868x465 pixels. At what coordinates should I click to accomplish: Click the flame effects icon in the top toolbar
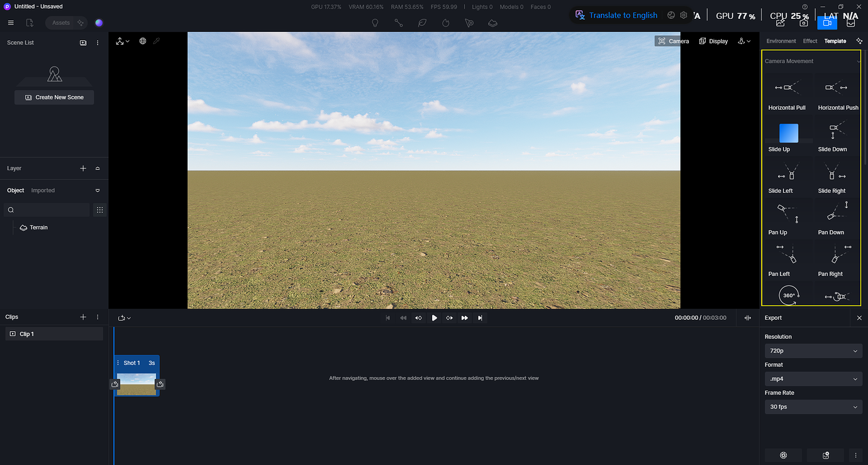pos(445,23)
